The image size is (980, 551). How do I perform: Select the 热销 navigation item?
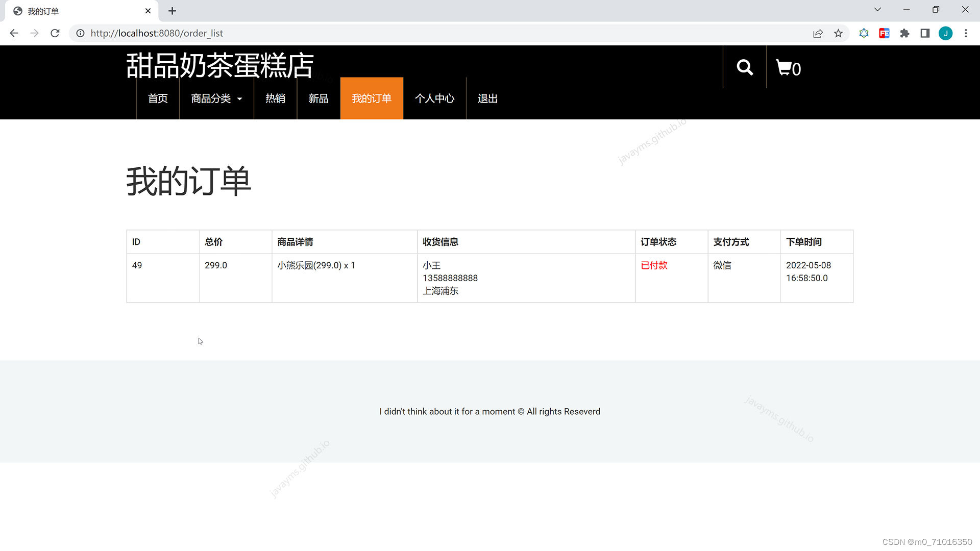pyautogui.click(x=275, y=98)
